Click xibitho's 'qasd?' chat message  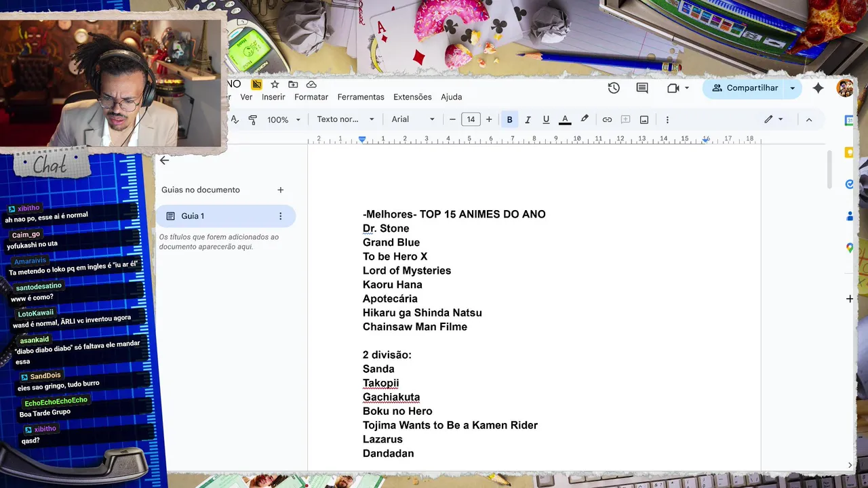[31, 441]
